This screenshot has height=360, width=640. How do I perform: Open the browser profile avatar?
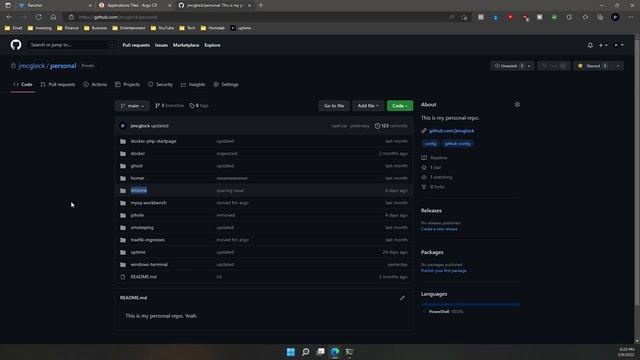click(x=615, y=17)
